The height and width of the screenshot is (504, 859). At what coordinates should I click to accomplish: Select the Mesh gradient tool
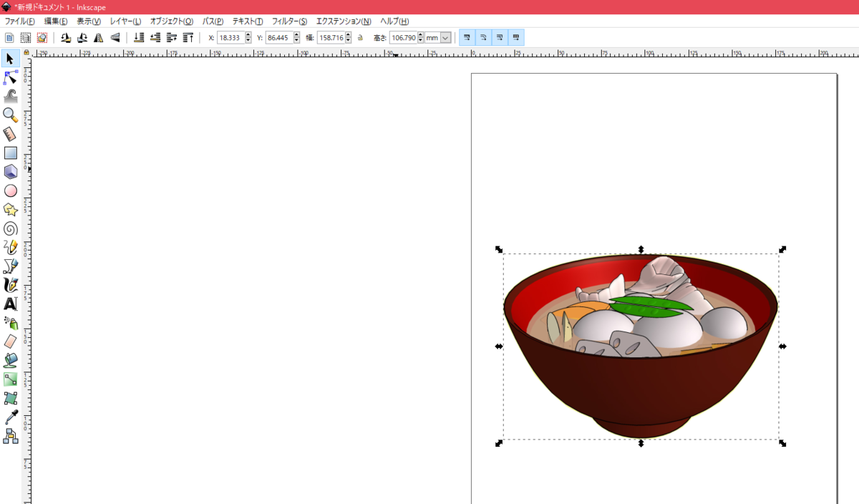[x=10, y=398]
